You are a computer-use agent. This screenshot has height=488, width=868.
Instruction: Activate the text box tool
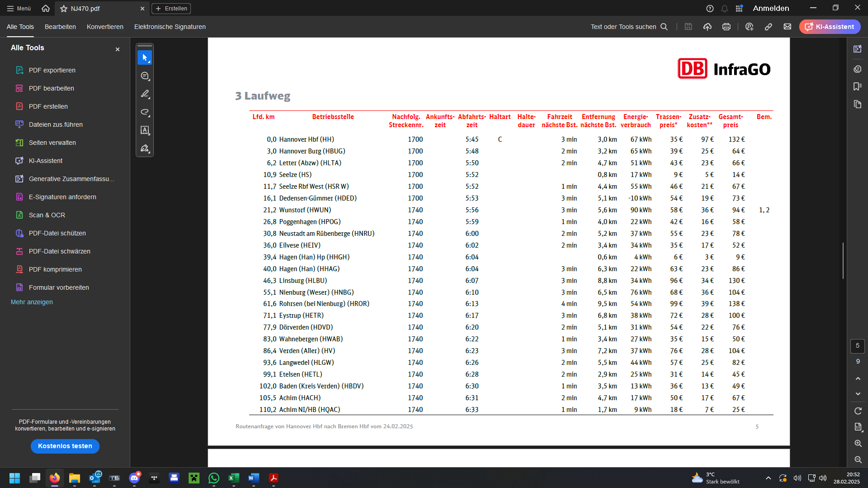tap(145, 130)
